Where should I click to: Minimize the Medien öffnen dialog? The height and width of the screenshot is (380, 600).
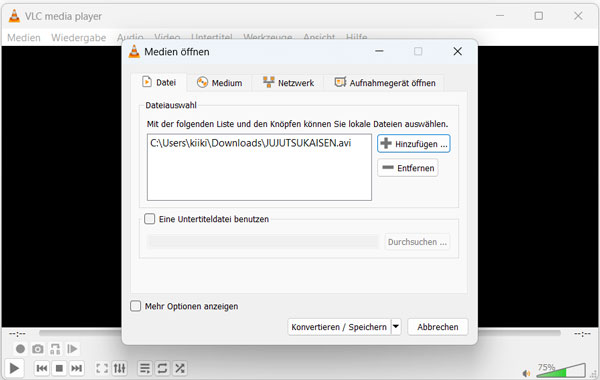click(x=379, y=51)
